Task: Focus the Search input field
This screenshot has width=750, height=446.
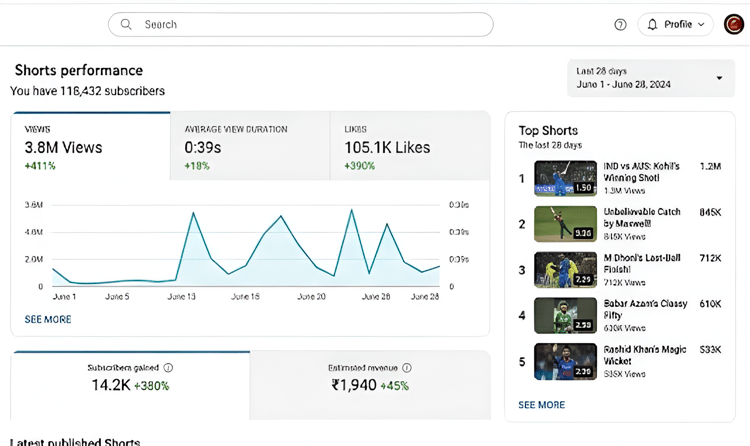Action: pos(300,24)
